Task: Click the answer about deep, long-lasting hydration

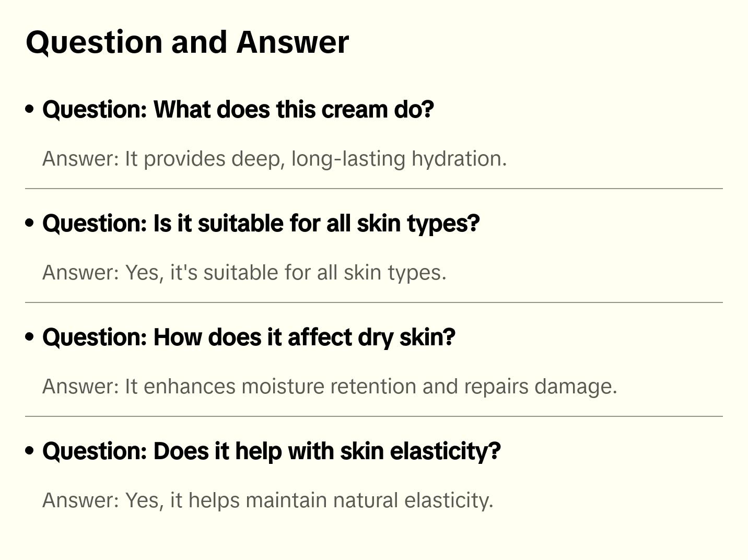Action: click(274, 159)
